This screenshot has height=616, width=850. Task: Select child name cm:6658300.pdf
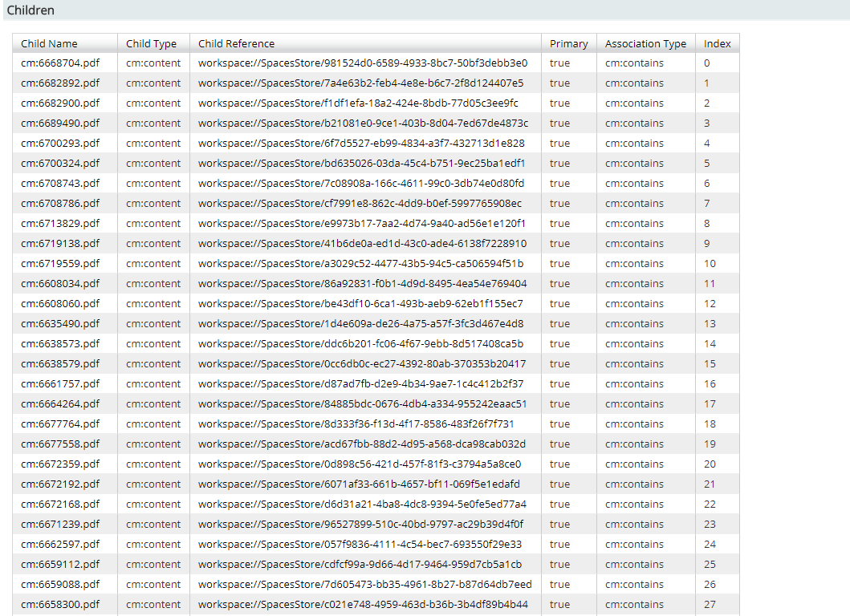[x=60, y=604]
